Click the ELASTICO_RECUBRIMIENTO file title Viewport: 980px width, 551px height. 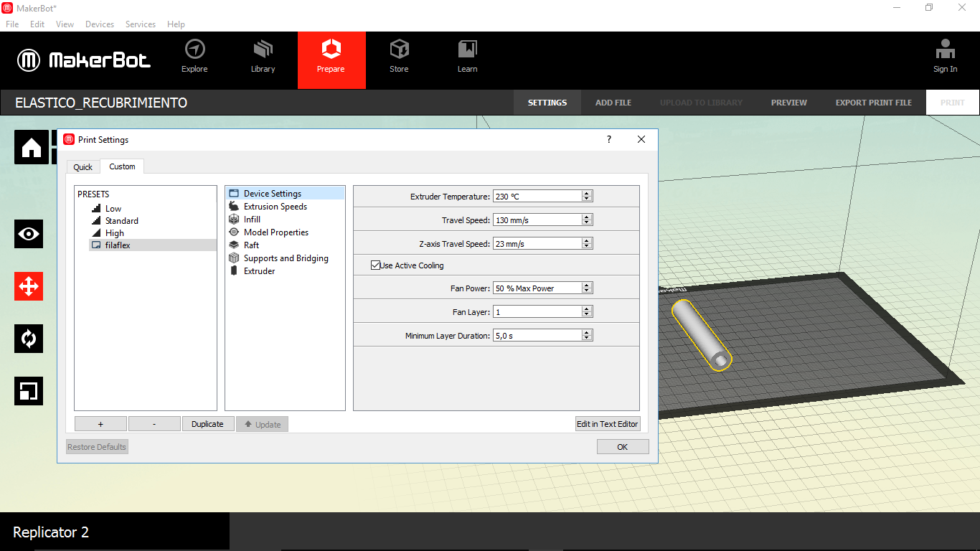[x=101, y=103]
